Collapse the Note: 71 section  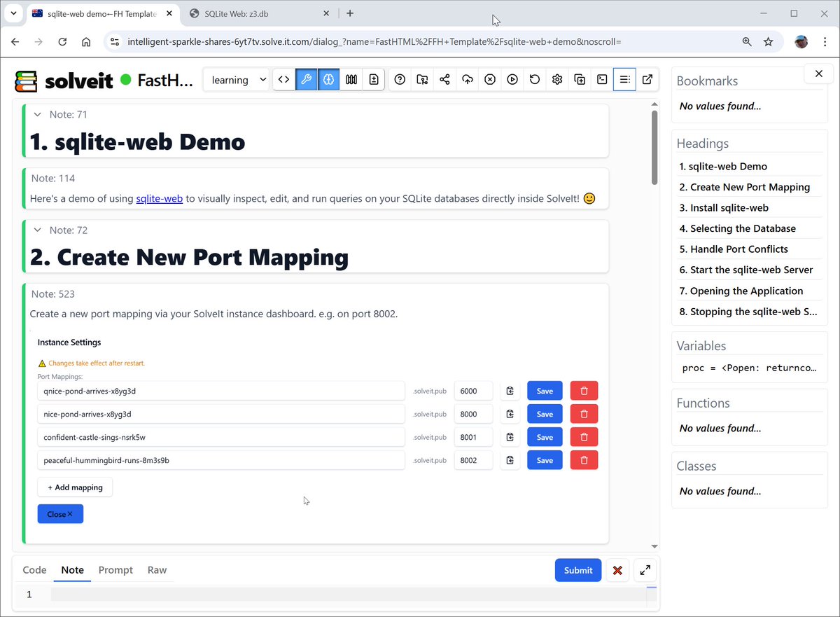(37, 114)
